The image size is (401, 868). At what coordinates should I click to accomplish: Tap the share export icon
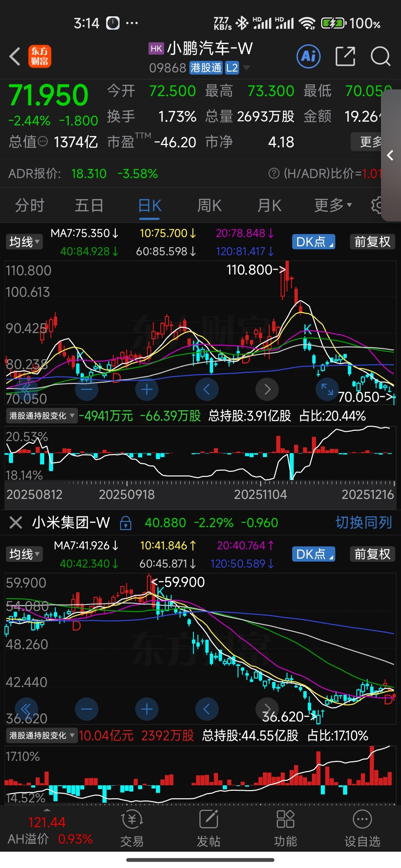345,56
